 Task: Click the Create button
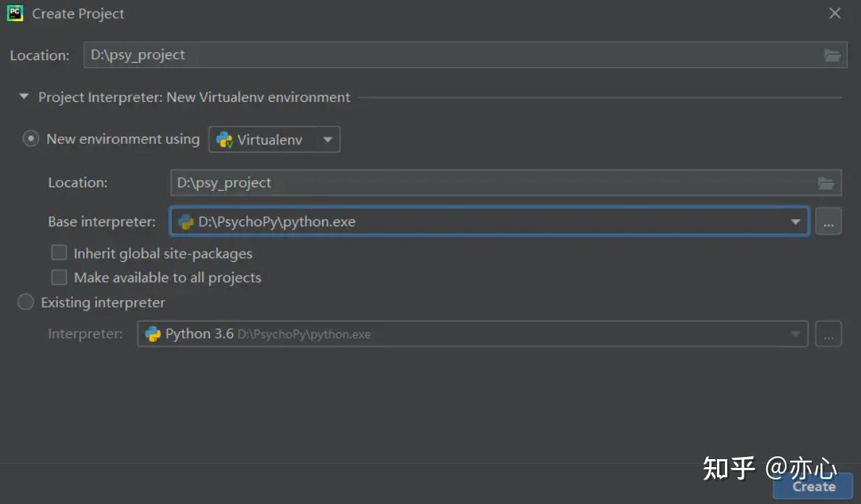tap(813, 487)
